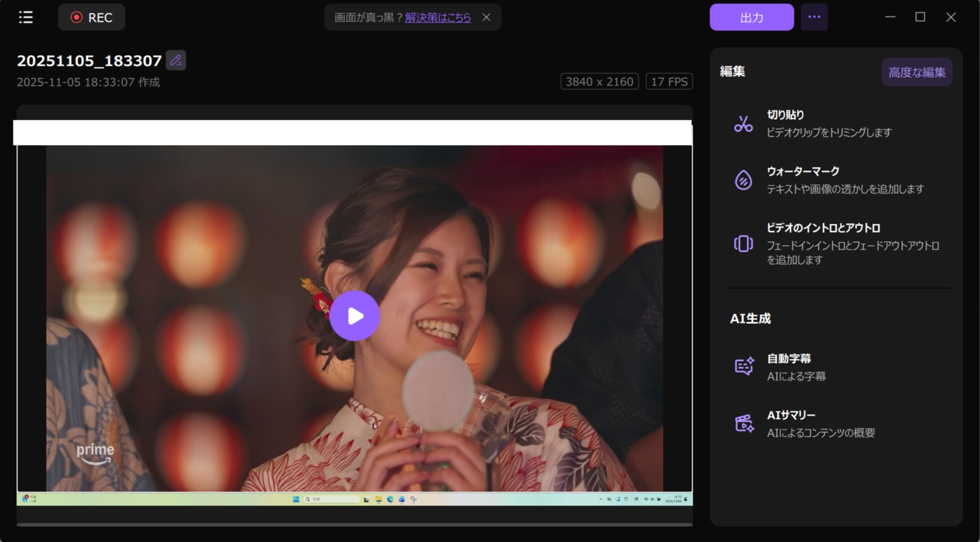
Task: Click the 出力 export button
Action: click(x=751, y=17)
